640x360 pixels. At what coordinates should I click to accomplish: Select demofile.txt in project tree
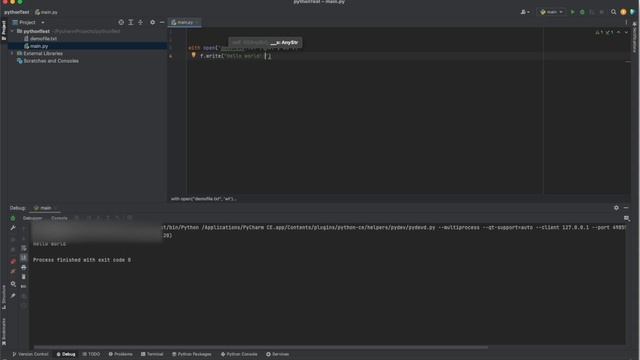coord(43,39)
